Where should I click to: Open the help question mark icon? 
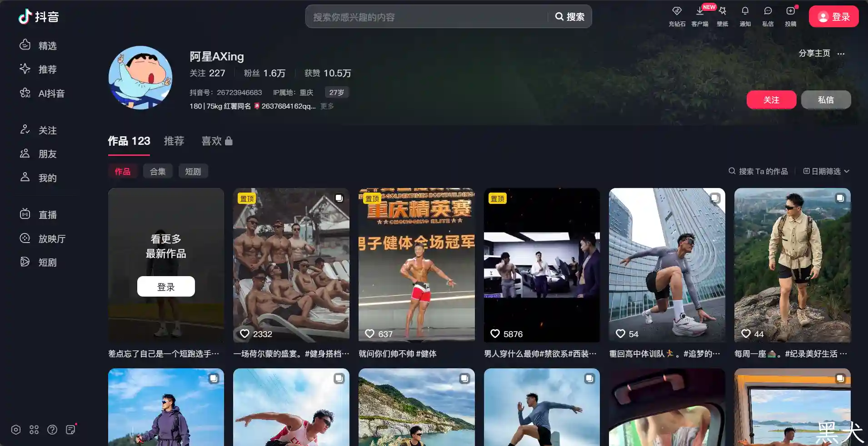point(52,430)
